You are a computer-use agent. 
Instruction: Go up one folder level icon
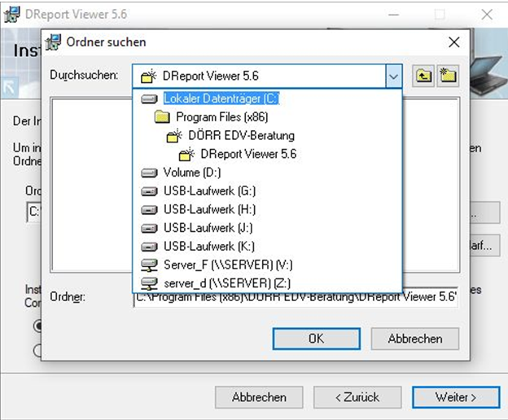(423, 76)
